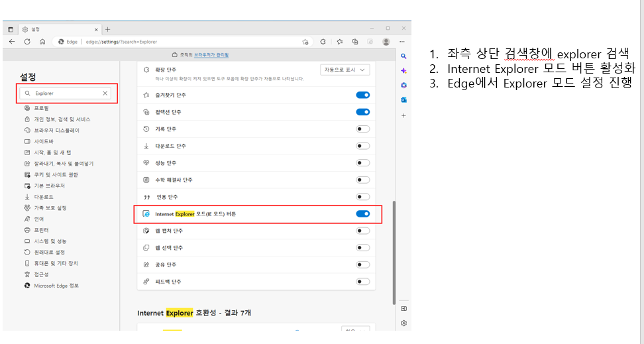The height and width of the screenshot is (344, 644).
Task: Toggle the Internet Explorer 모드 버튼 switch
Action: coord(362,213)
